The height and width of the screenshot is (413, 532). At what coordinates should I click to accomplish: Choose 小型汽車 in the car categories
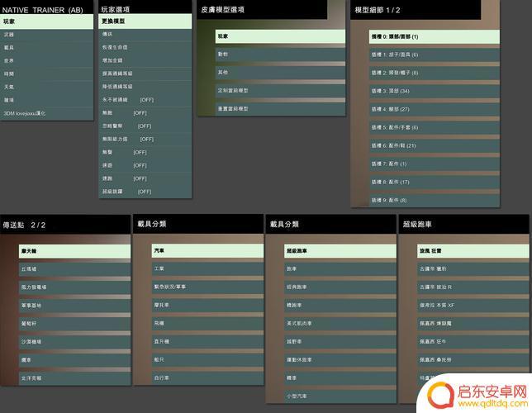point(340,396)
